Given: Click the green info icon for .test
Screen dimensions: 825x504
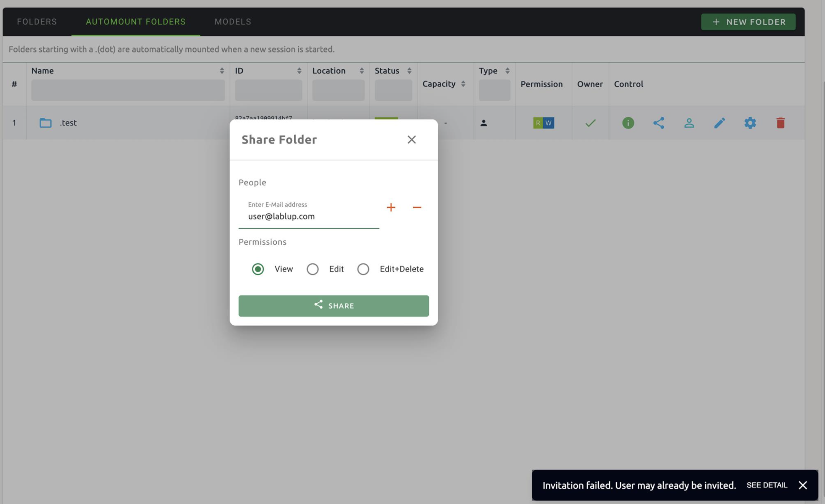Looking at the screenshot, I should [x=628, y=123].
